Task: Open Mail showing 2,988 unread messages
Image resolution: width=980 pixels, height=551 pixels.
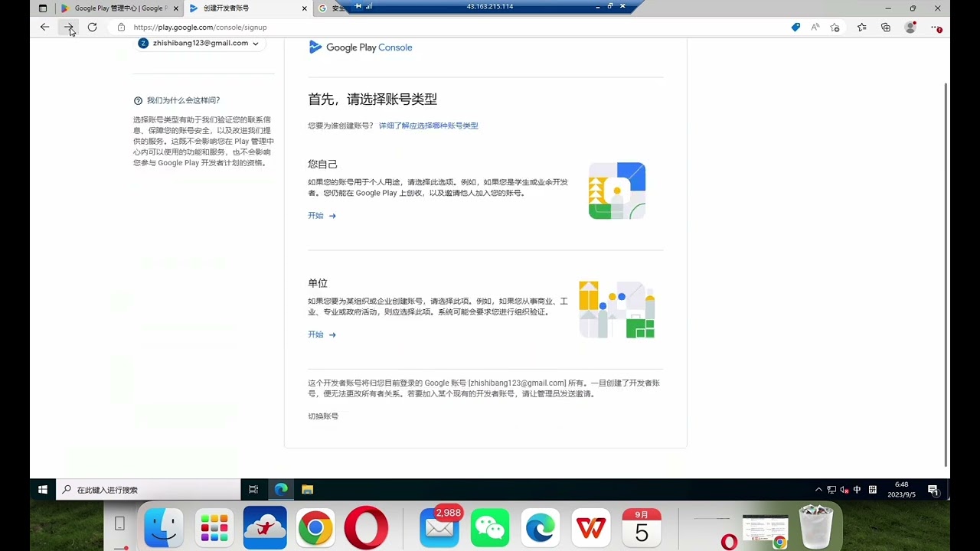Action: [439, 527]
